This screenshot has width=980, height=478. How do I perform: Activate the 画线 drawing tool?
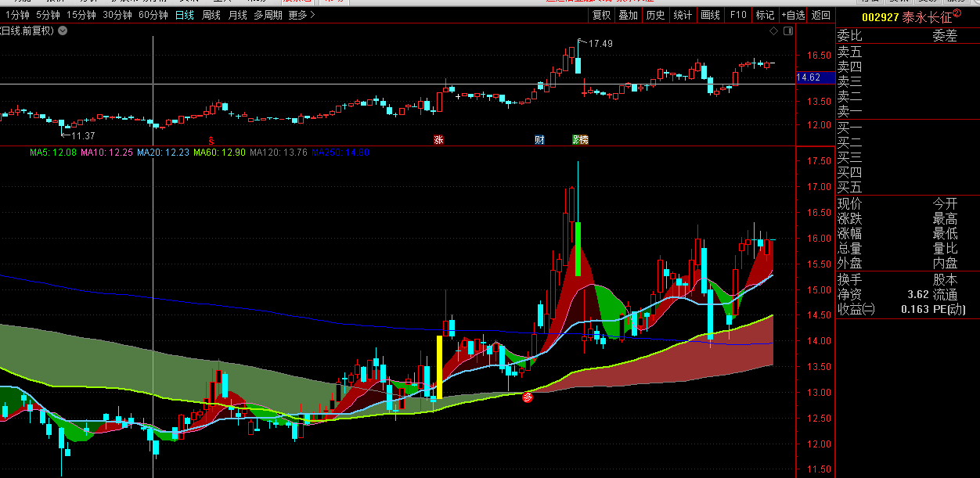(710, 15)
